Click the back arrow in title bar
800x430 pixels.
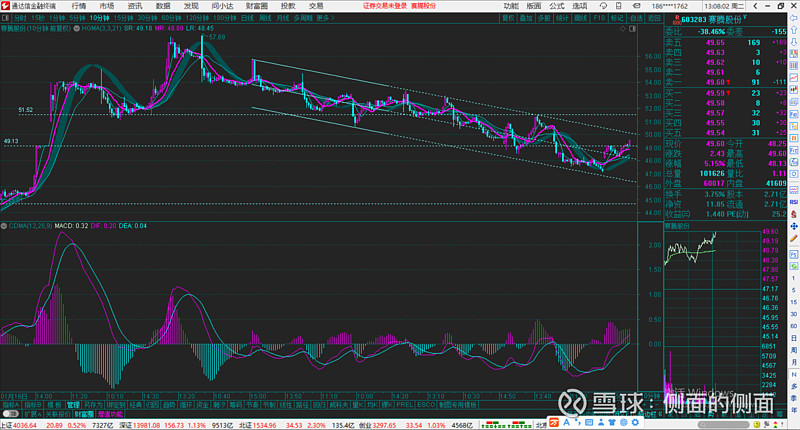[x=756, y=6]
